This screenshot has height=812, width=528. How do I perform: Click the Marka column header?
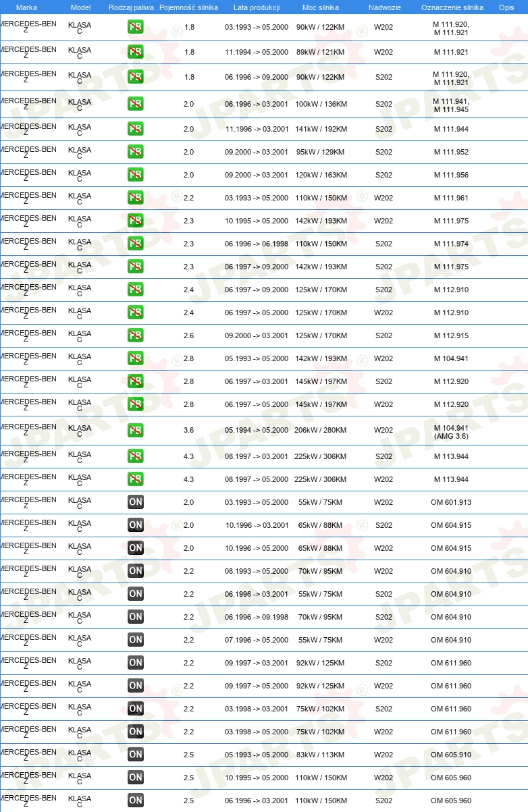(26, 7)
